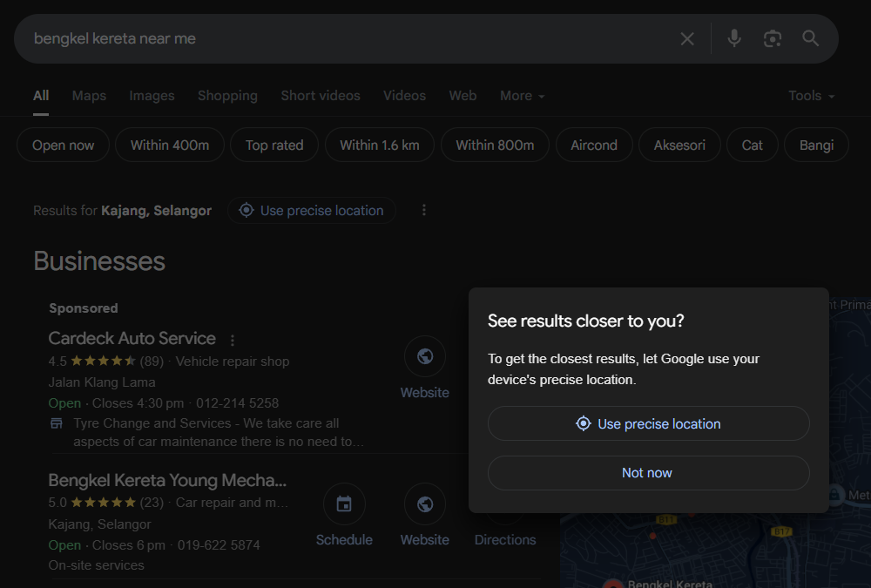
Task: Toggle the Within 400m filter chip
Action: pos(170,145)
